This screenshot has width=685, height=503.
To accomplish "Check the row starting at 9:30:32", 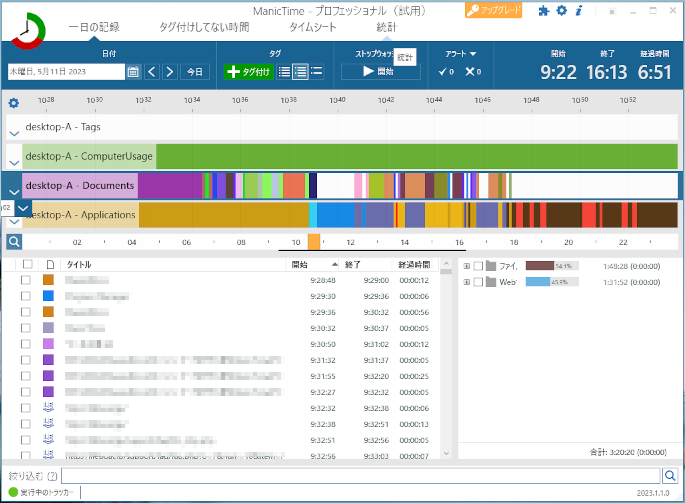I will (26, 328).
